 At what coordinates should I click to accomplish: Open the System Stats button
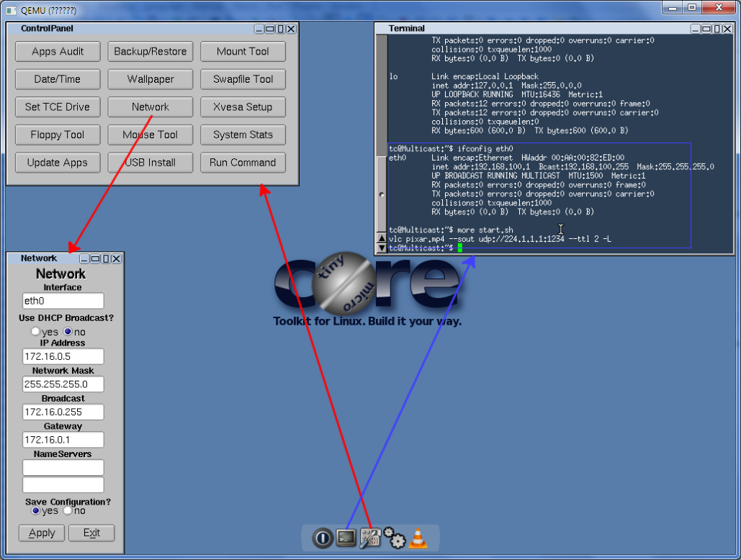point(243,135)
